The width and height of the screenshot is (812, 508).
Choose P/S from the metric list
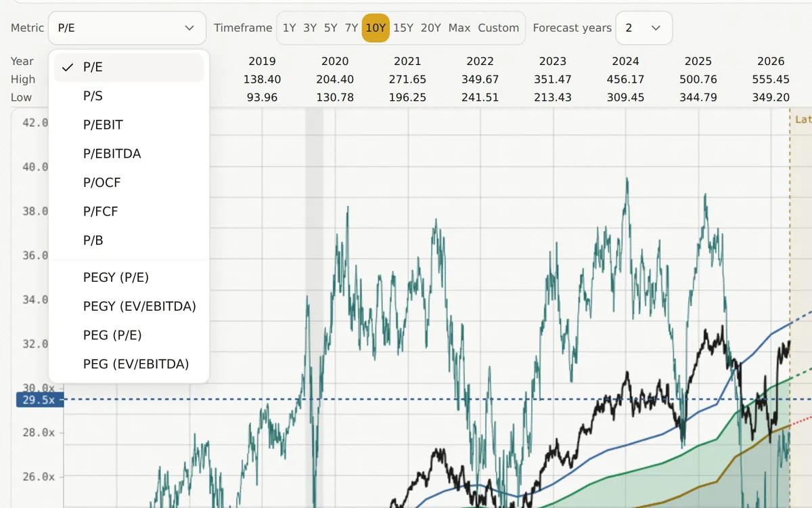point(129,96)
